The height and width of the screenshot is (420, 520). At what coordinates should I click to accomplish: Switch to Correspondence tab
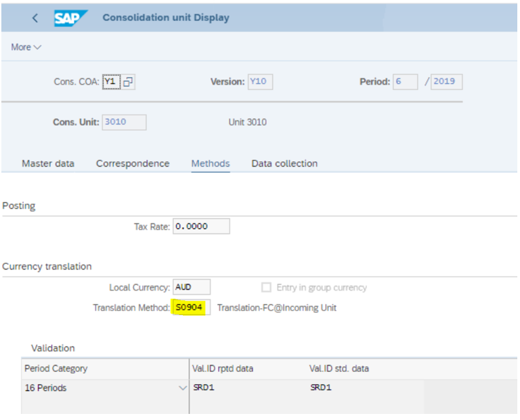(133, 163)
